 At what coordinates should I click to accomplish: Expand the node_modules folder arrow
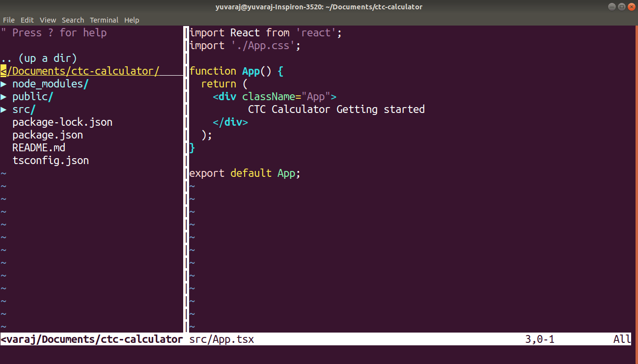coord(4,84)
